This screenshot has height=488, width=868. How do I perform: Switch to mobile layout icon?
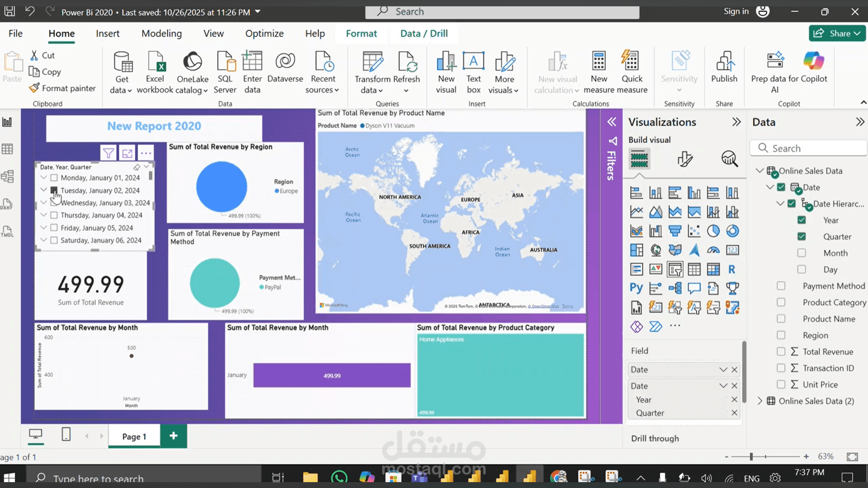click(66, 435)
